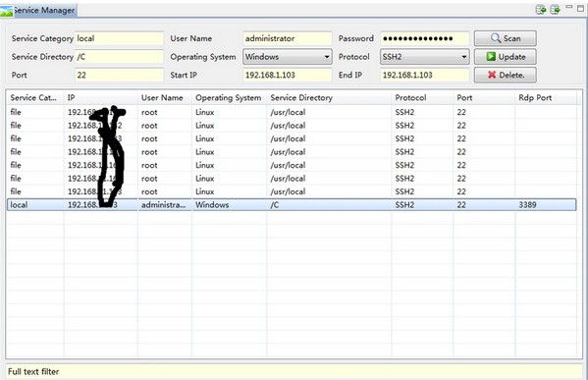
Task: Click the Start IP field
Action: coord(288,75)
